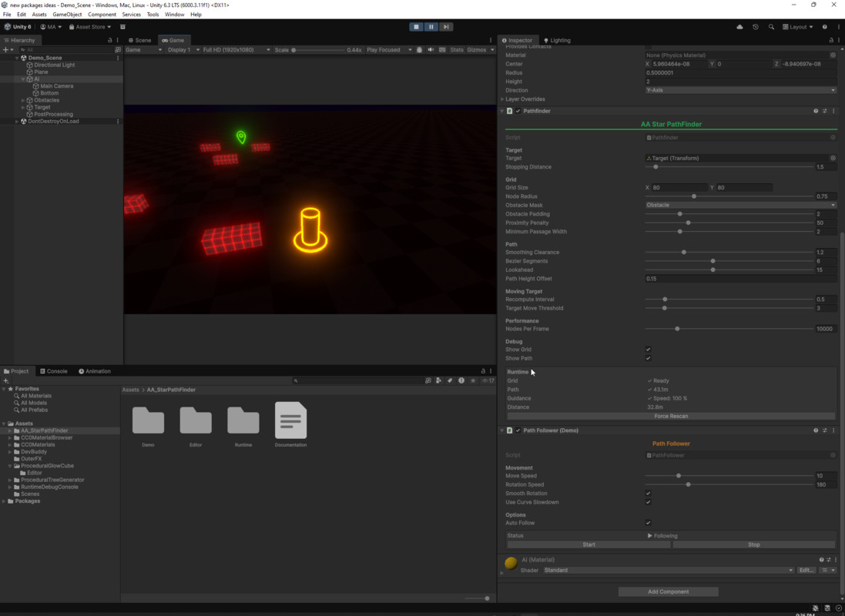Screen dimensions: 845x616
Task: Open the Demo folder in Project
Action: click(148, 420)
